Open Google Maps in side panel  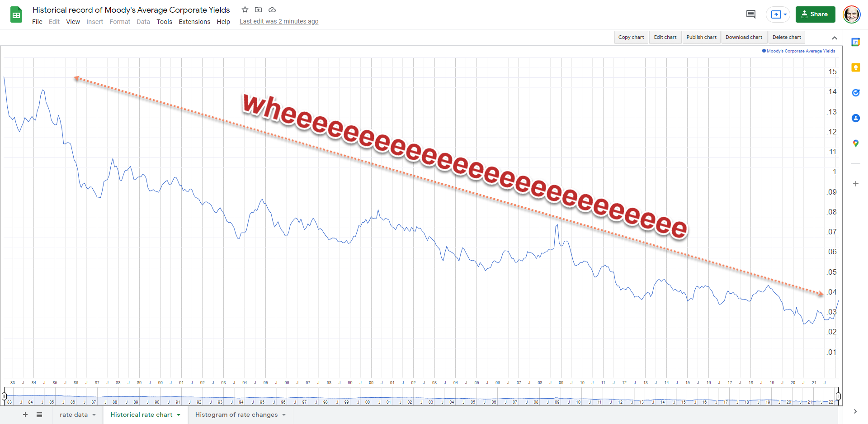point(855,143)
